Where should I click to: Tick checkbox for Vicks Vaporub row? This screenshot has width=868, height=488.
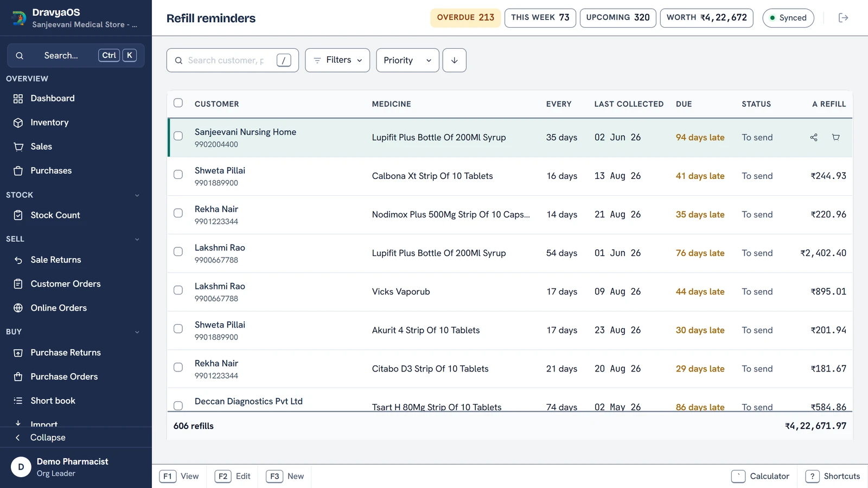[178, 290]
